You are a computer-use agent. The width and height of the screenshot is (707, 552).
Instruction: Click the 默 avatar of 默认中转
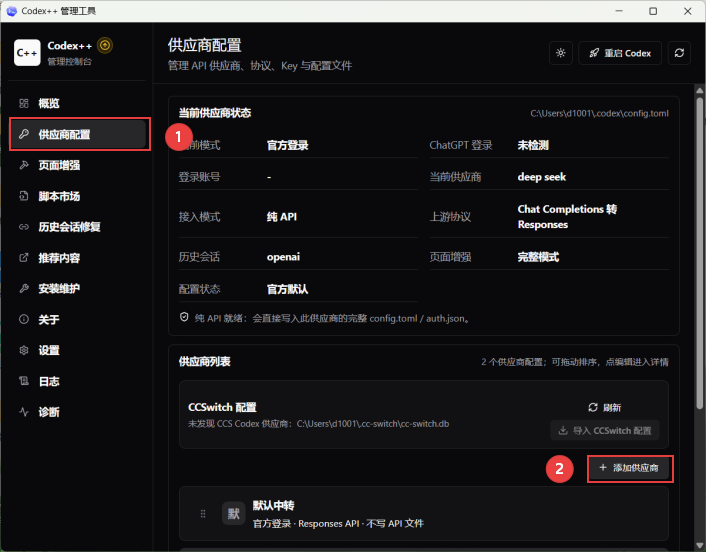(x=234, y=513)
